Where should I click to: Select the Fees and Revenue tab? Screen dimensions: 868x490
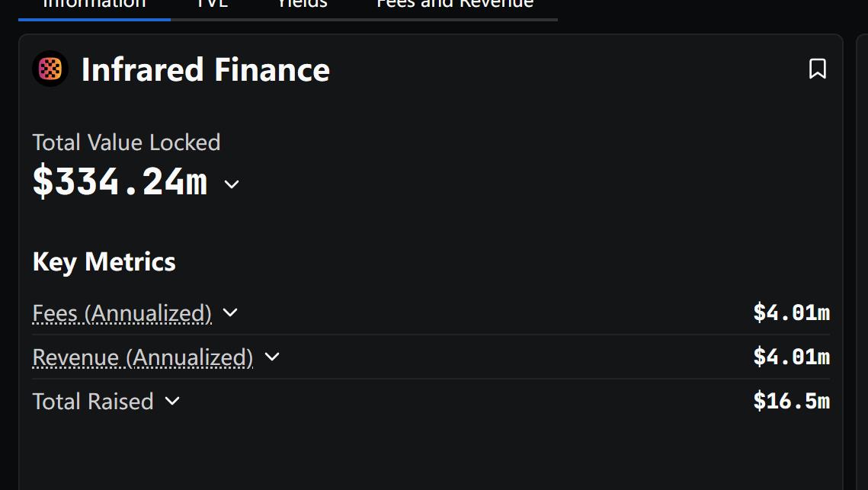454,5
